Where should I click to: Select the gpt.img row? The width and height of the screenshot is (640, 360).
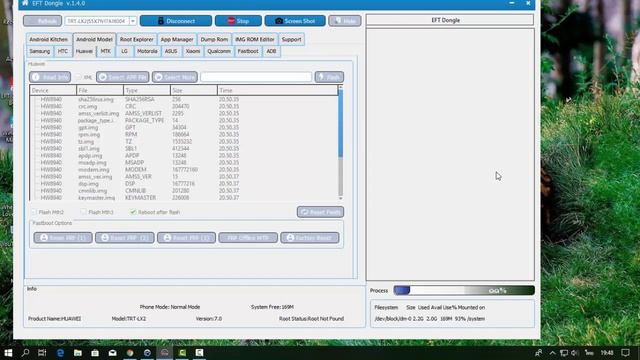tap(184, 128)
